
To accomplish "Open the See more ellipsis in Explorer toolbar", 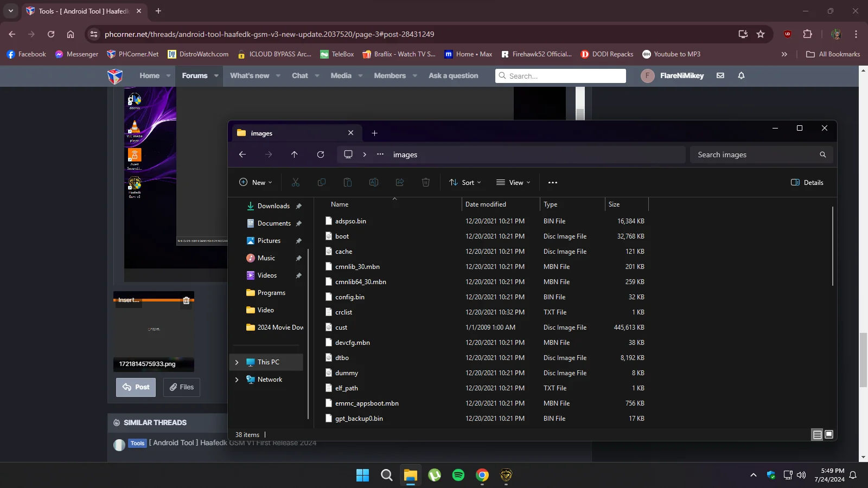I will (553, 183).
